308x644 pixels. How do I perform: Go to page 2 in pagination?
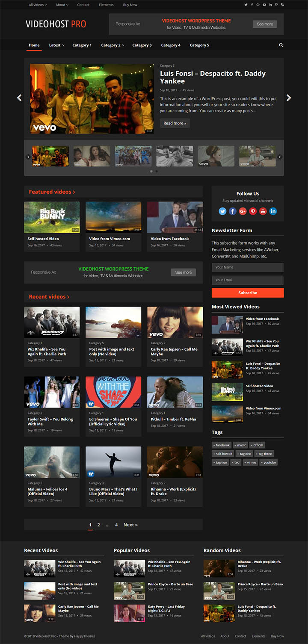[99, 525]
